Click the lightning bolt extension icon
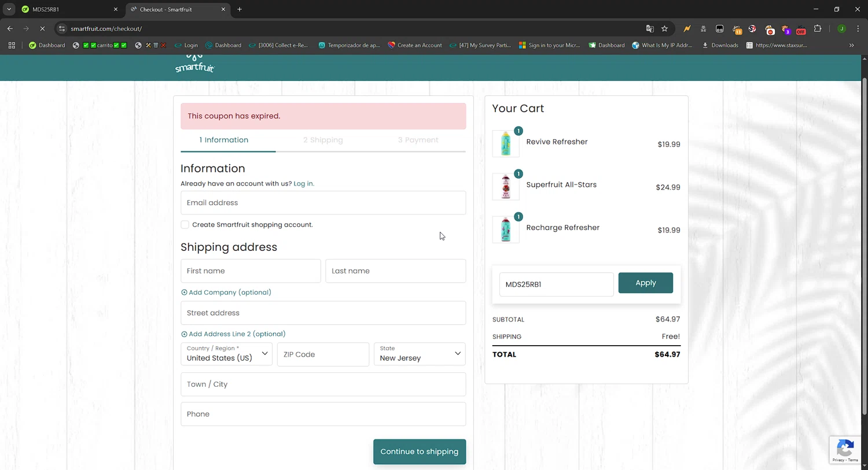 (x=687, y=28)
